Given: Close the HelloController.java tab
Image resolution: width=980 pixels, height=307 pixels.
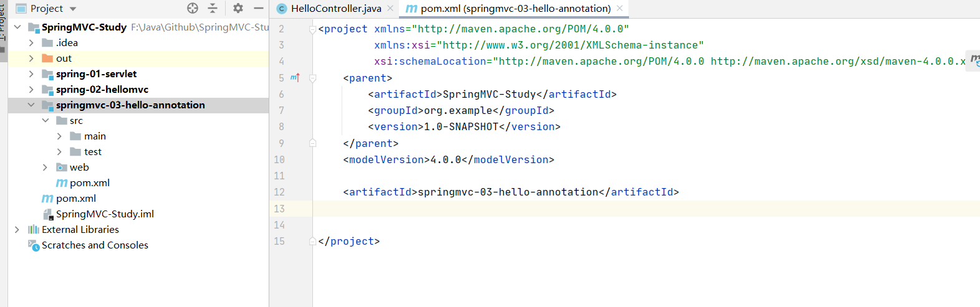Looking at the screenshot, I should 390,9.
